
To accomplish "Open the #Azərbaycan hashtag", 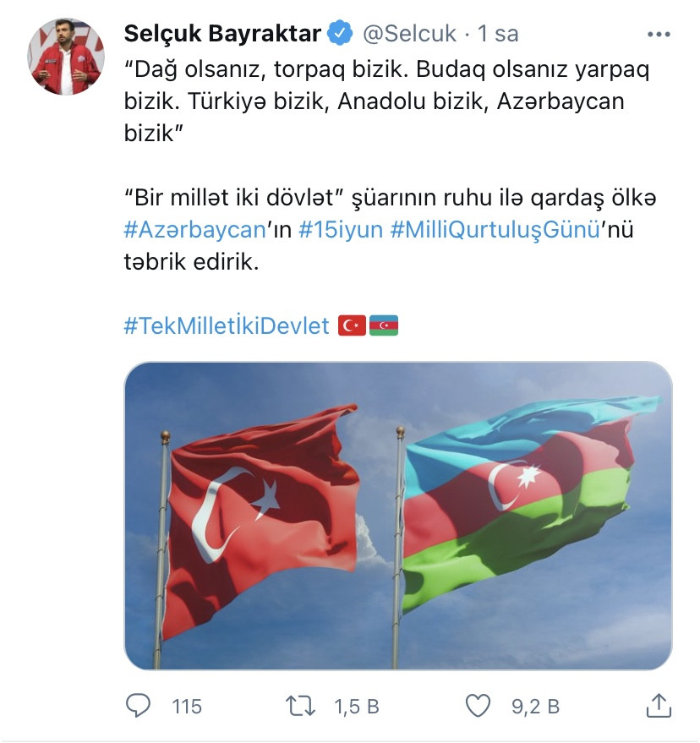I will click(194, 230).
